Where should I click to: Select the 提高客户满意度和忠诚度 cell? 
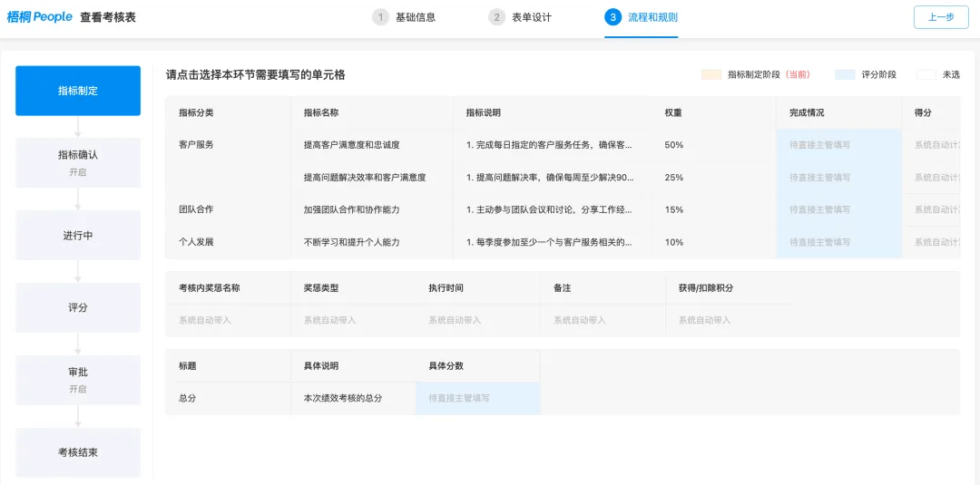[x=372, y=145]
